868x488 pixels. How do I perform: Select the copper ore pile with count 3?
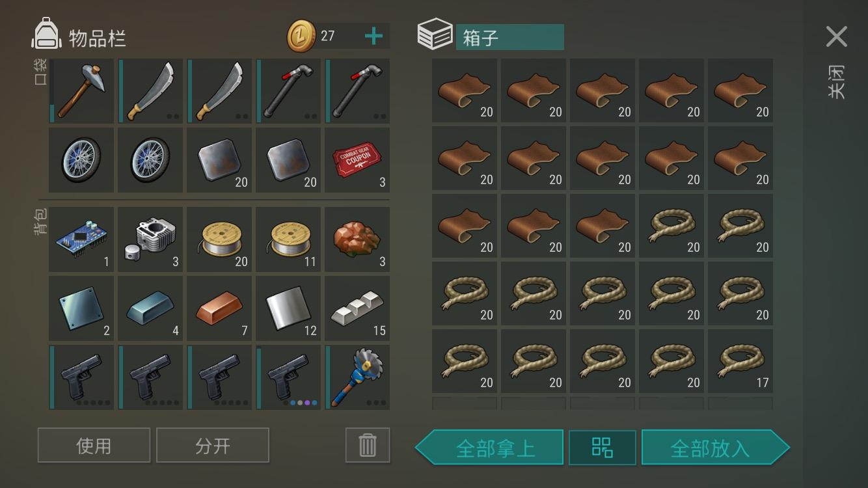click(x=357, y=239)
